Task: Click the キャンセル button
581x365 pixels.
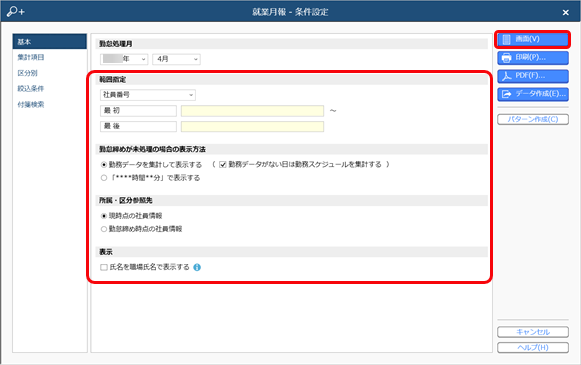Action: click(x=532, y=332)
